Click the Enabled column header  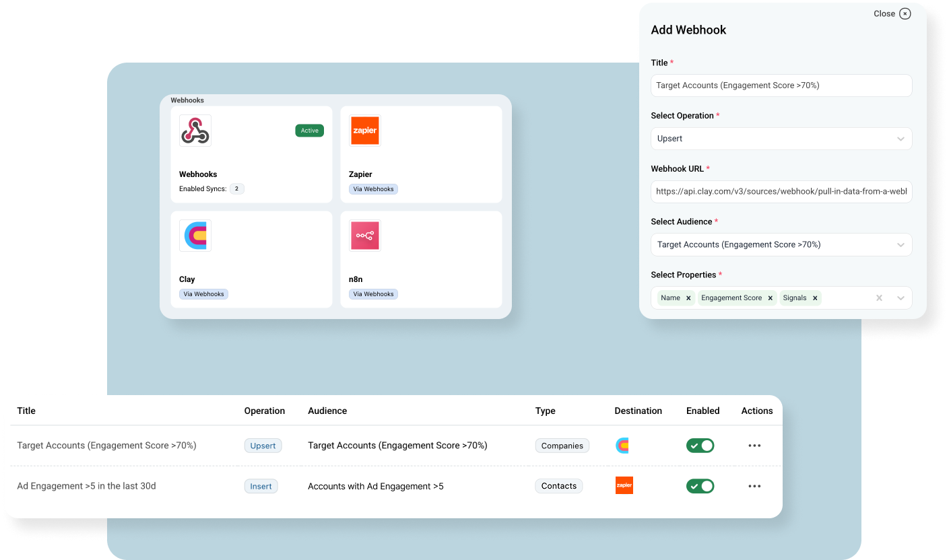coord(703,411)
